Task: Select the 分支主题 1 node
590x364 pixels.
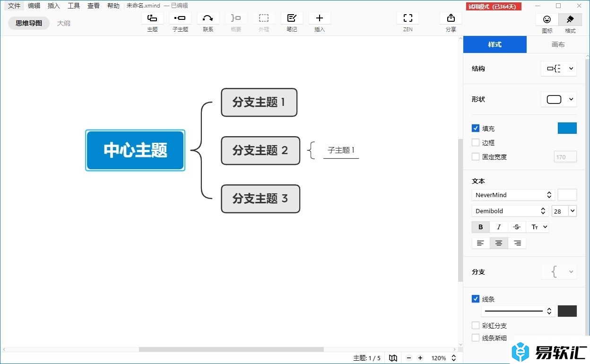Action: click(x=259, y=102)
